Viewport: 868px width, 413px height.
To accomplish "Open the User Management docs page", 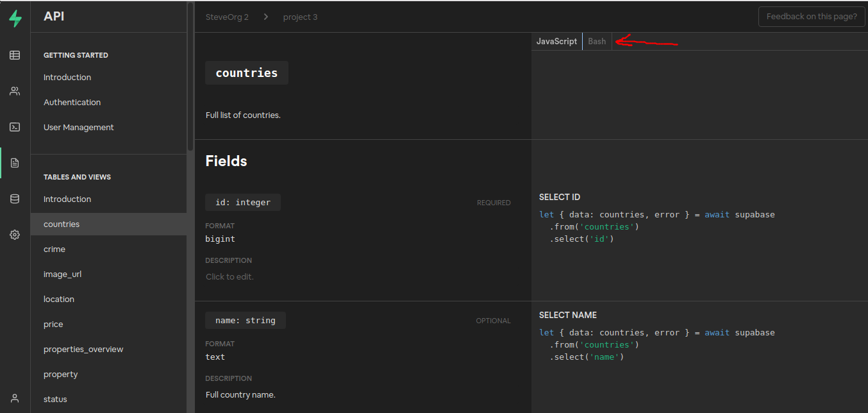I will [78, 127].
